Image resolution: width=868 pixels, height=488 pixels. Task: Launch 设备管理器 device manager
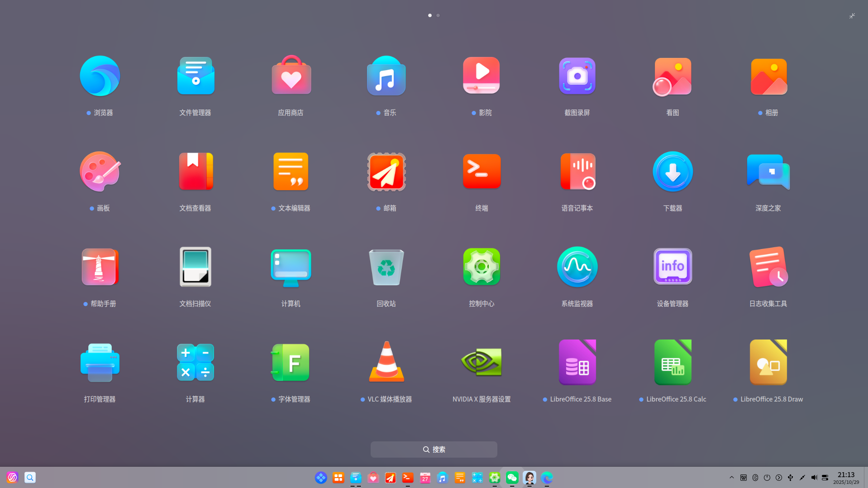pos(672,267)
